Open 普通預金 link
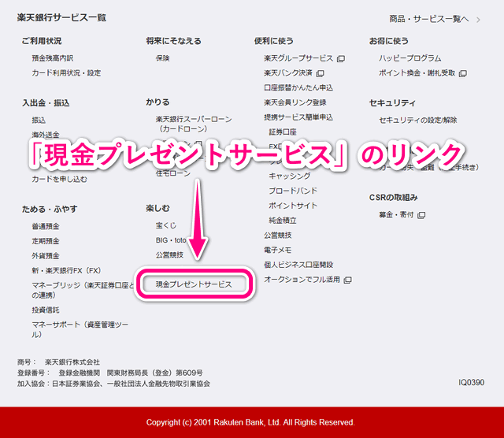Image resolution: width=504 pixels, height=438 pixels. pos(46,226)
